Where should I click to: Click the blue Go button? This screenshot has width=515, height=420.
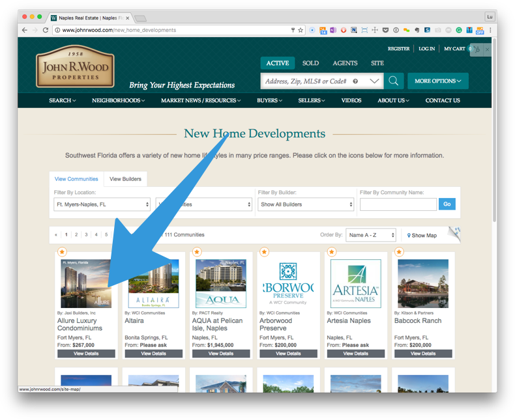point(447,204)
